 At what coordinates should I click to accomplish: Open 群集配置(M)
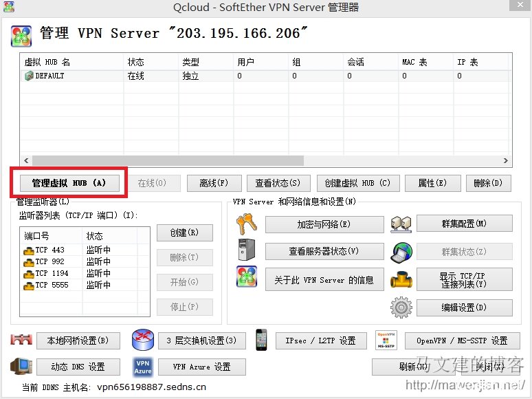(465, 224)
